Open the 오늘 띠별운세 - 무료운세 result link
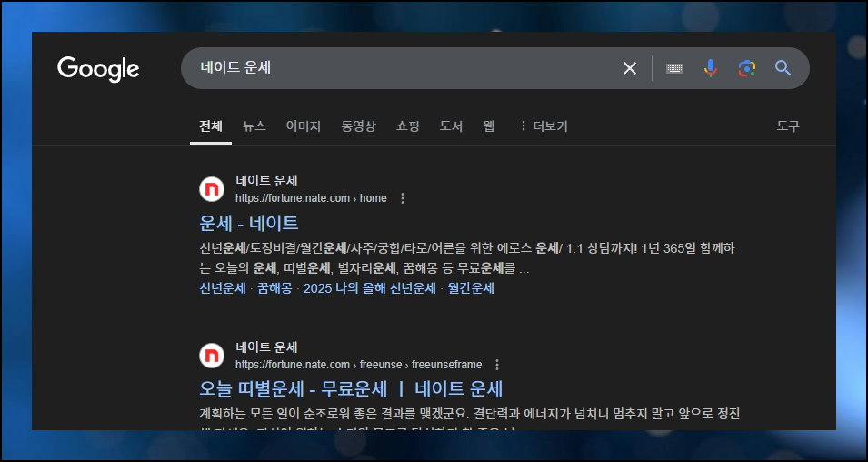This screenshot has height=462, width=868. pos(351,389)
